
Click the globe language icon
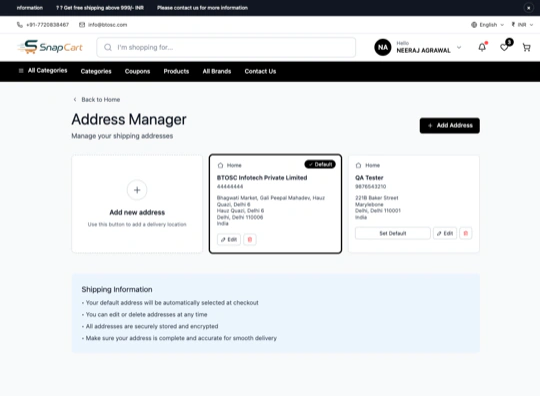point(474,25)
